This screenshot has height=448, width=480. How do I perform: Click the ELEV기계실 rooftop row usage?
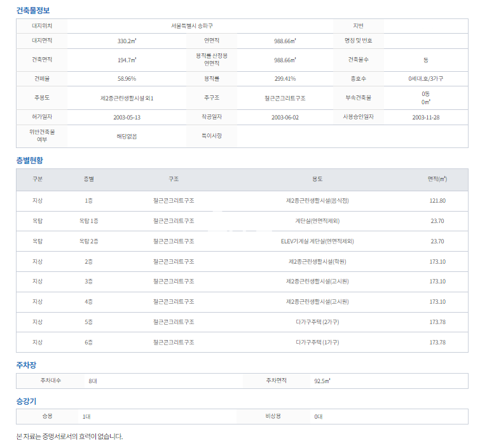pos(317,241)
